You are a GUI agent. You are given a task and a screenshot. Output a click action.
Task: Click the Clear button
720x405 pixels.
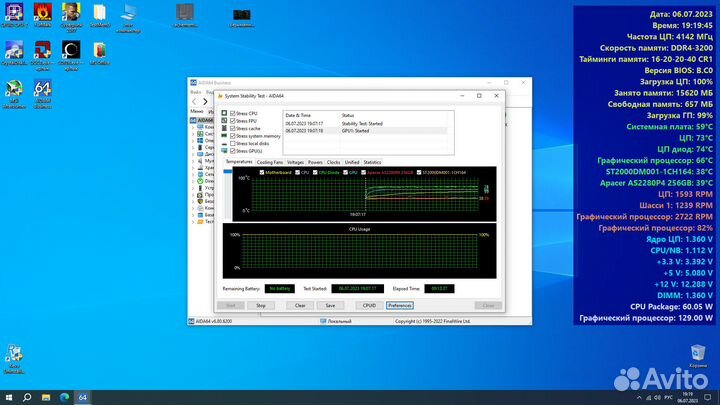click(300, 305)
